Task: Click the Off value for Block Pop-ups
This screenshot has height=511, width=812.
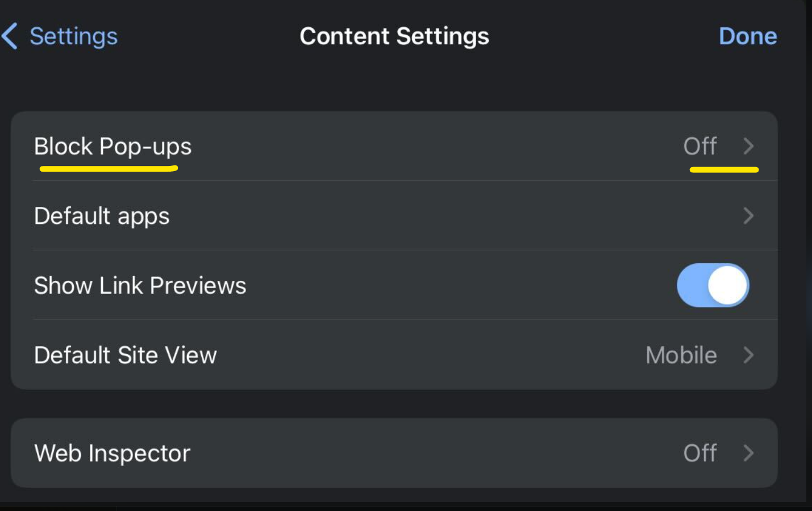Action: point(700,147)
